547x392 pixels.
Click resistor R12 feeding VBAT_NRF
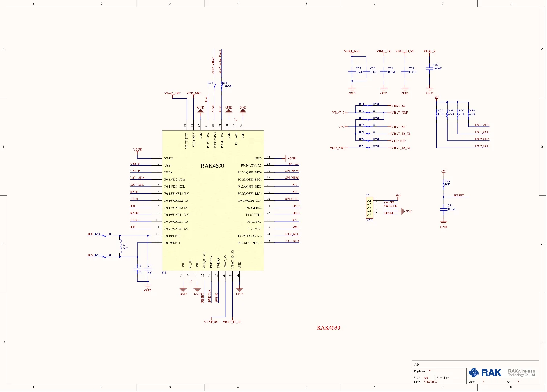tap(368, 113)
